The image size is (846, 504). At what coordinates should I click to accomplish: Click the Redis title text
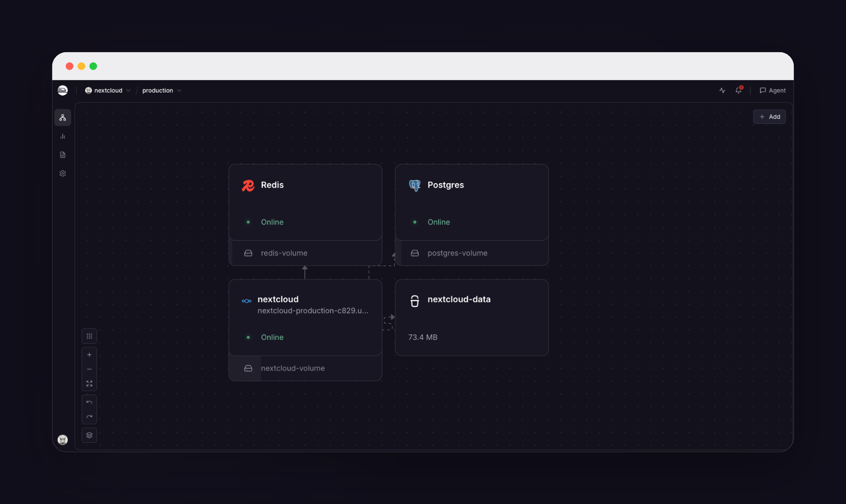point(272,185)
